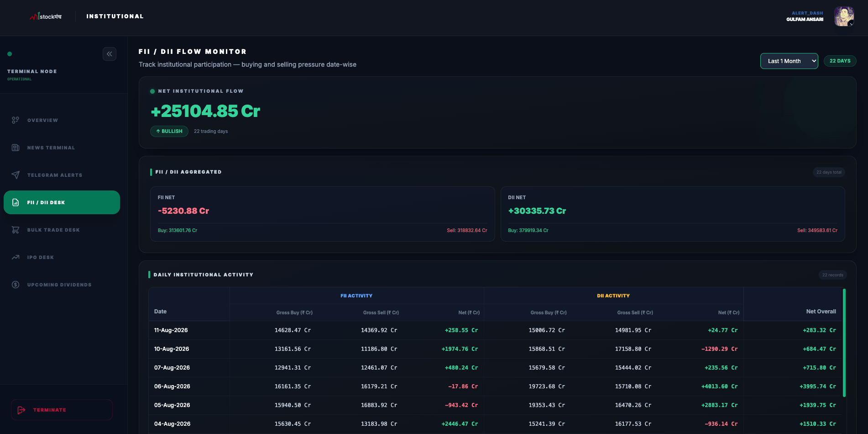Go to the Telegram Alerts menu item
This screenshot has height=434, width=868.
tap(62, 175)
